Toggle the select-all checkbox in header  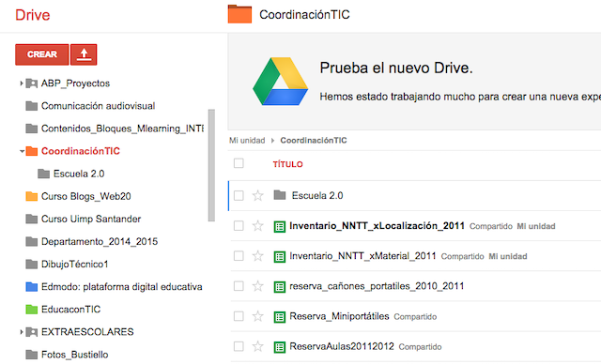(239, 163)
